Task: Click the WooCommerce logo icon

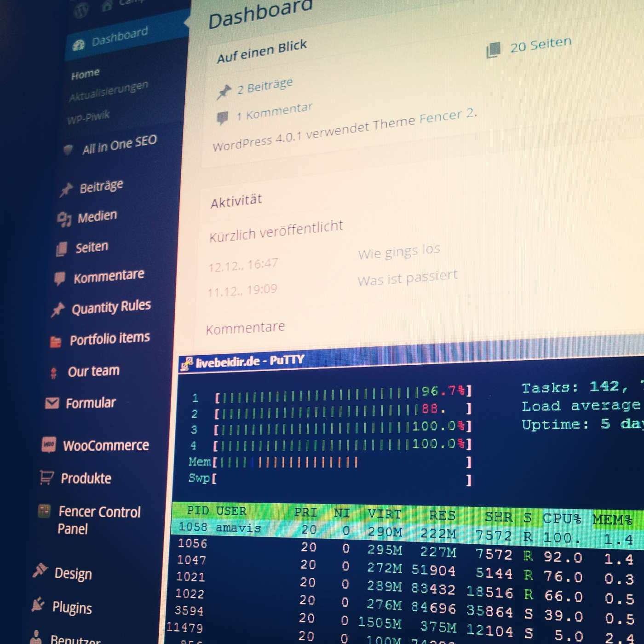Action: click(48, 444)
